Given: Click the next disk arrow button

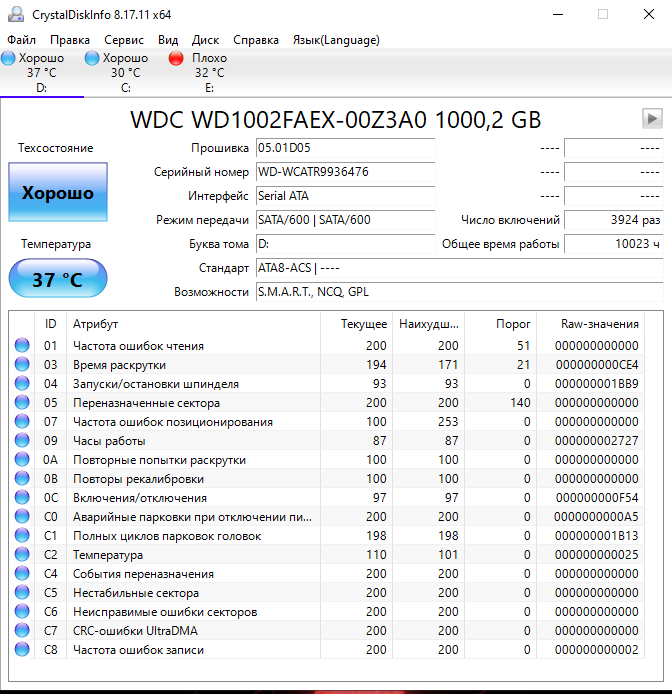Looking at the screenshot, I should pyautogui.click(x=652, y=119).
